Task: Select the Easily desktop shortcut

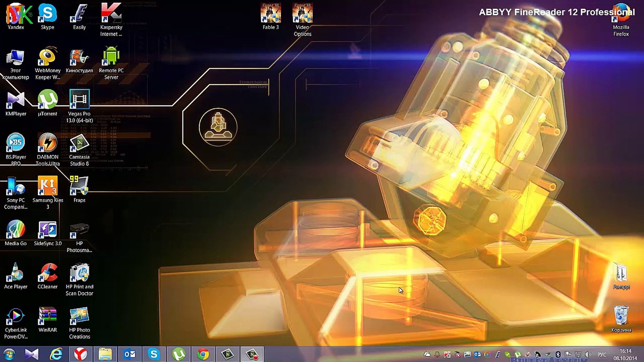Action: (x=79, y=17)
